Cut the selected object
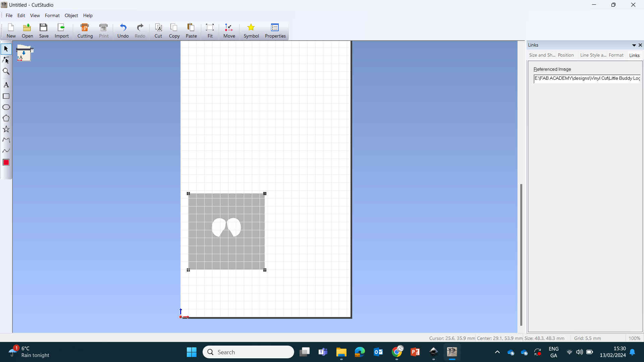The image size is (644, 362). tap(158, 31)
